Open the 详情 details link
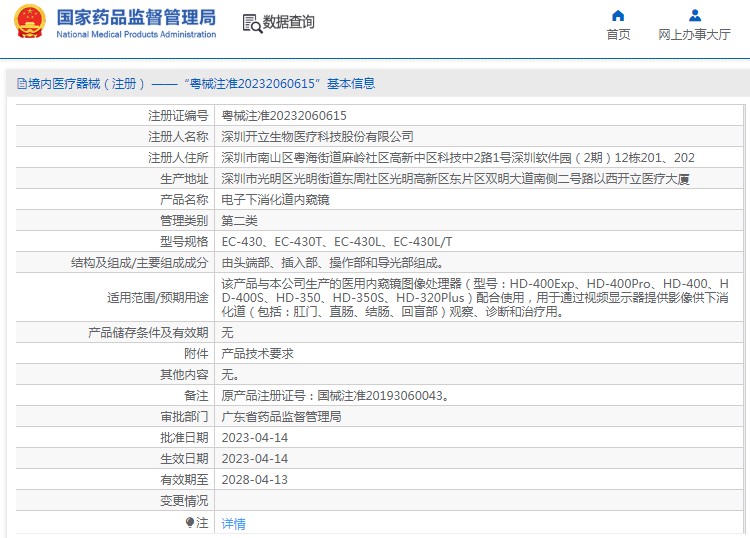This screenshot has height=538, width=750. tap(233, 524)
